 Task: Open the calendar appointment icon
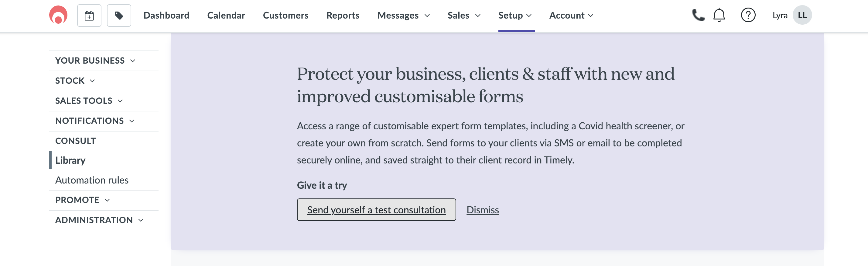[x=89, y=15]
